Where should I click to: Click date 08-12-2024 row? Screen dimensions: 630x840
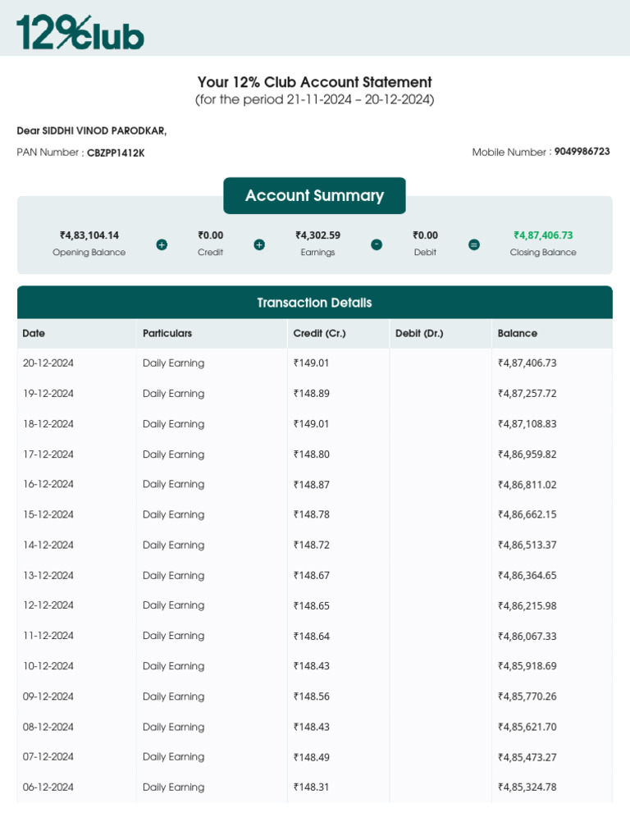click(x=48, y=727)
